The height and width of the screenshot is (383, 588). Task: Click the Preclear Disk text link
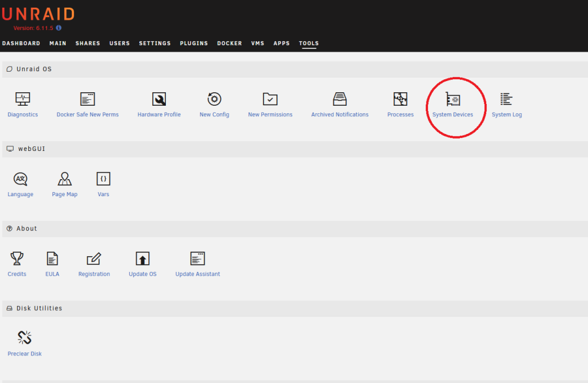[24, 354]
